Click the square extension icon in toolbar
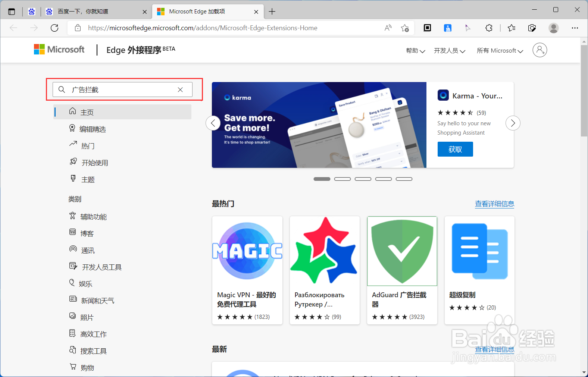The image size is (588, 377). coord(428,28)
